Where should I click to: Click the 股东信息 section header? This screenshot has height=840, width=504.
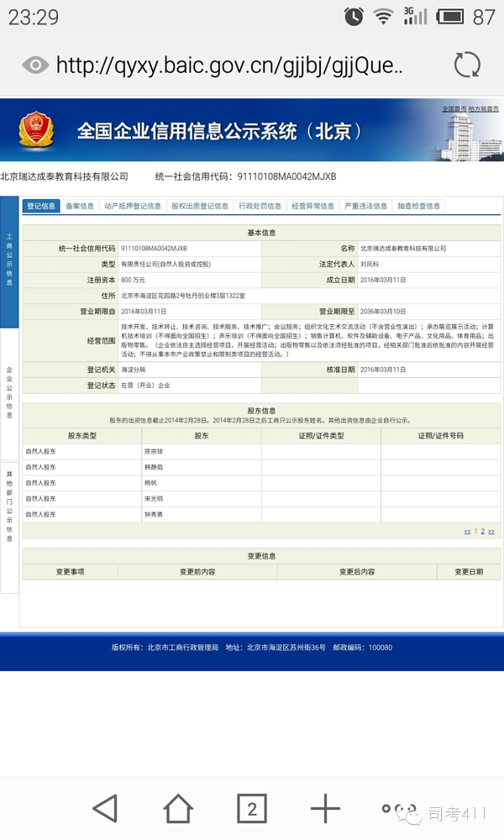tap(261, 411)
